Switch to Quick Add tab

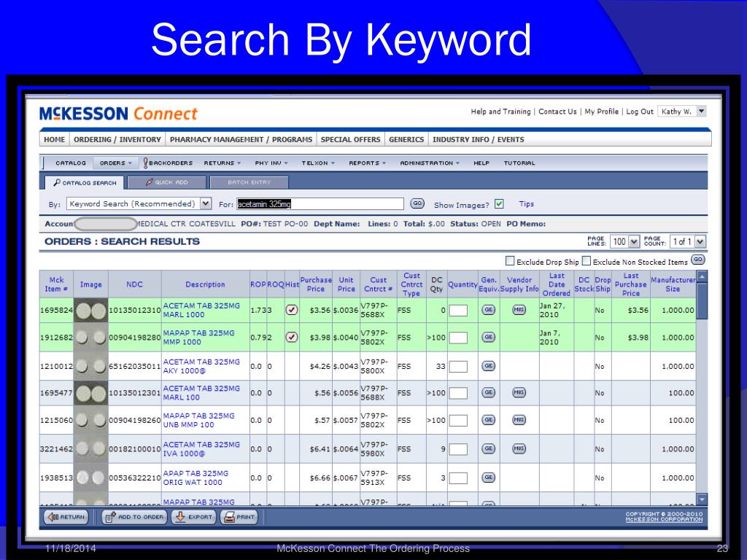point(167,182)
